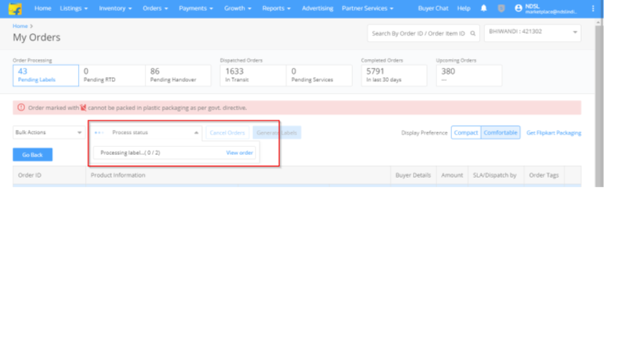Viewport: 644px width, 362px height.
Task: Open the Help link
Action: tap(464, 8)
